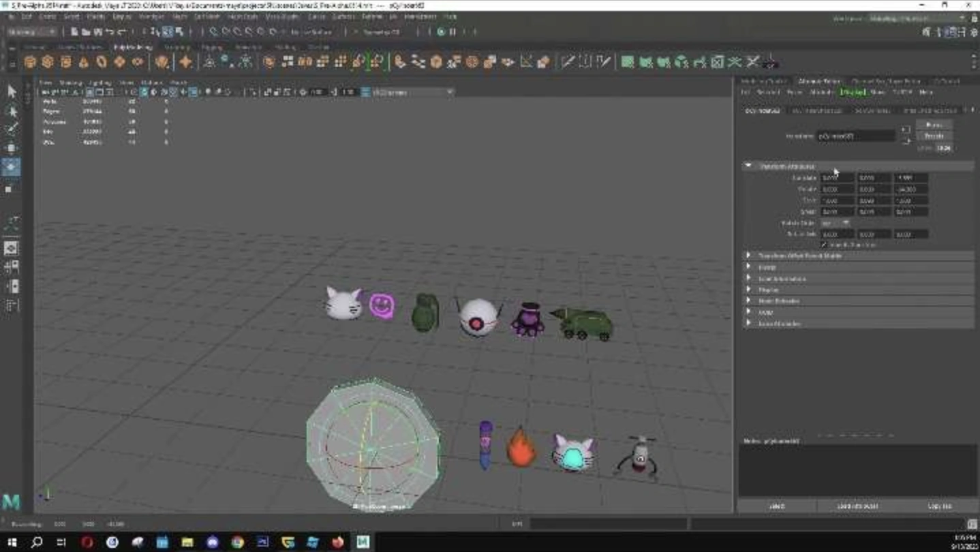Toggle select-by-hierarchy mode
This screenshot has height=552, width=980.
pyautogui.click(x=156, y=31)
